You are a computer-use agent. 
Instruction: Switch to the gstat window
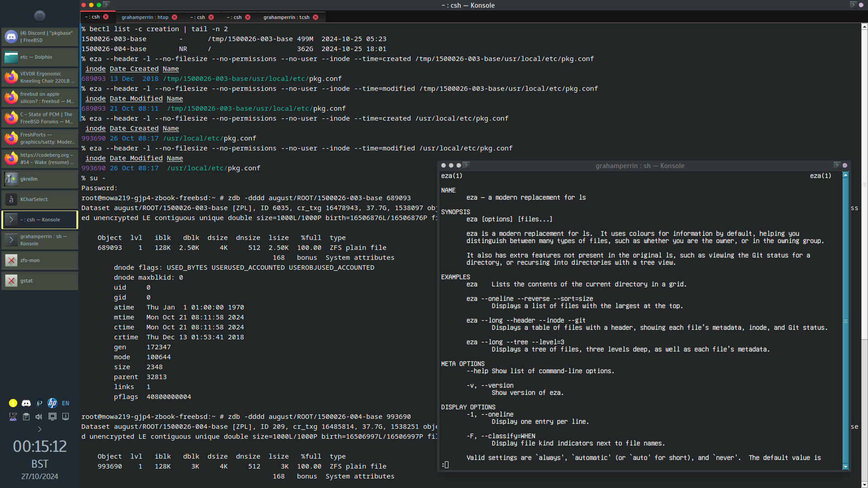(40, 281)
